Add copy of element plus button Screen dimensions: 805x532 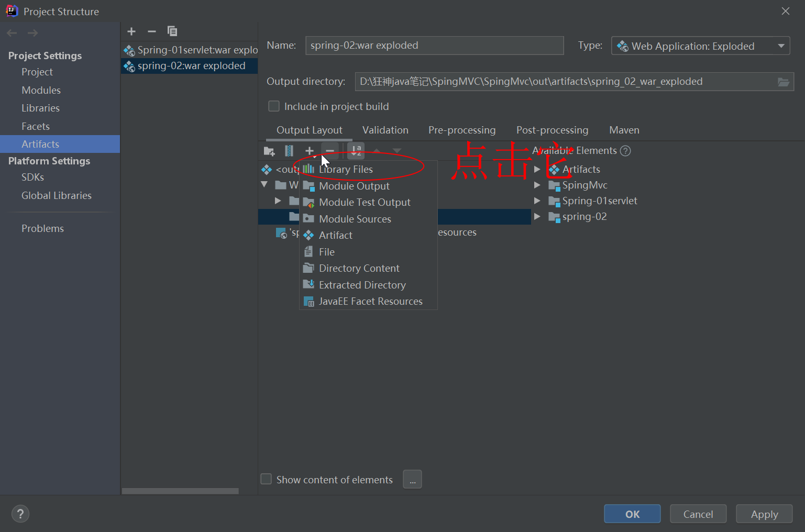pyautogui.click(x=310, y=151)
